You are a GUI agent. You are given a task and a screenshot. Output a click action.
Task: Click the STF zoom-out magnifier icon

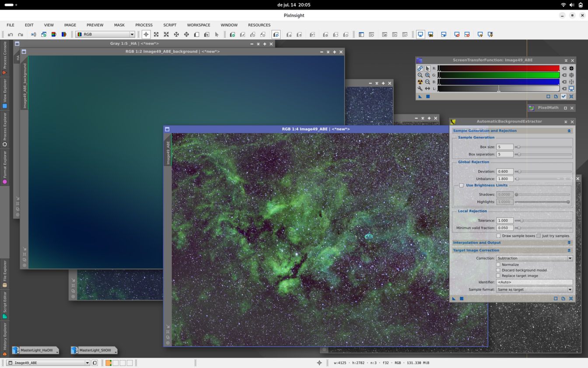click(427, 82)
